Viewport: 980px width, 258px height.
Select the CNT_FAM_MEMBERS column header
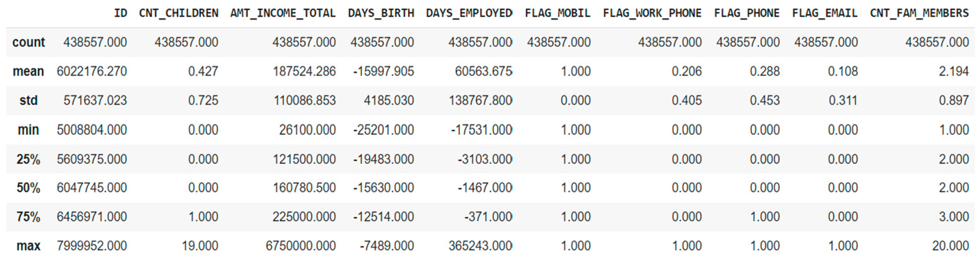point(919,13)
